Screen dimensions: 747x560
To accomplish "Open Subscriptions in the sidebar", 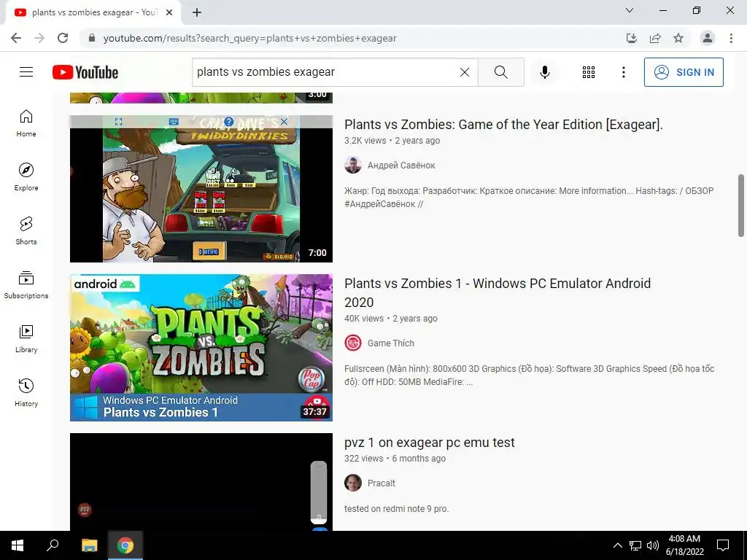I will point(26,285).
